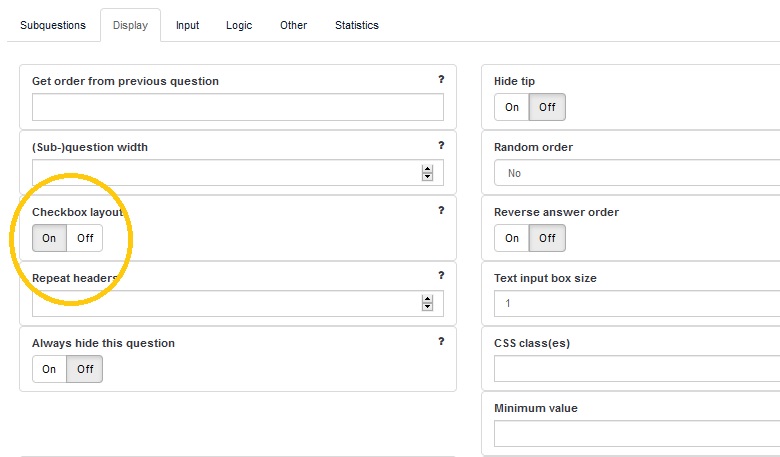Screen dimensions: 780x457
Task: Select the Input tab
Action: point(188,25)
